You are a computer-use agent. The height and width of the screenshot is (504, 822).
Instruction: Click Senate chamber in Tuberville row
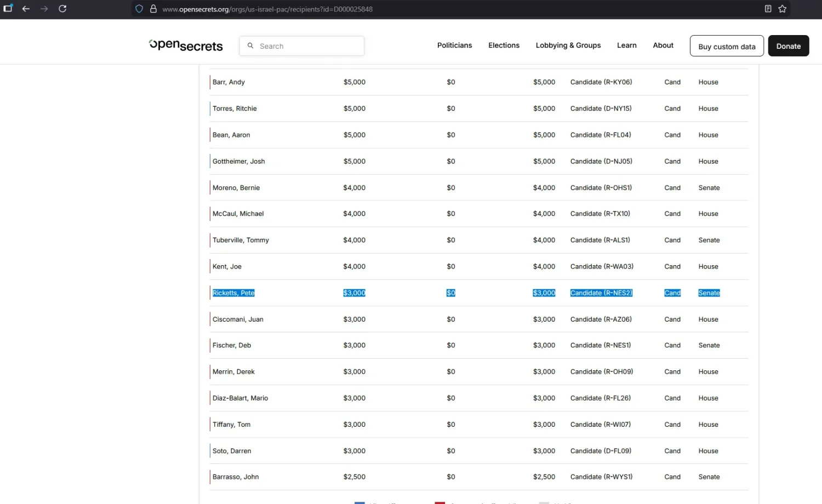(709, 240)
